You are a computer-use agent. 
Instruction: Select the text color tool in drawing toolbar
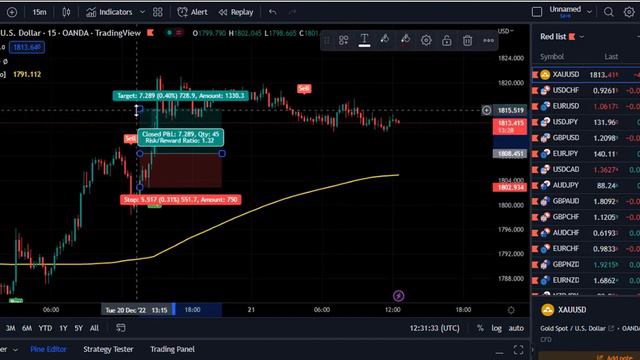(x=364, y=40)
